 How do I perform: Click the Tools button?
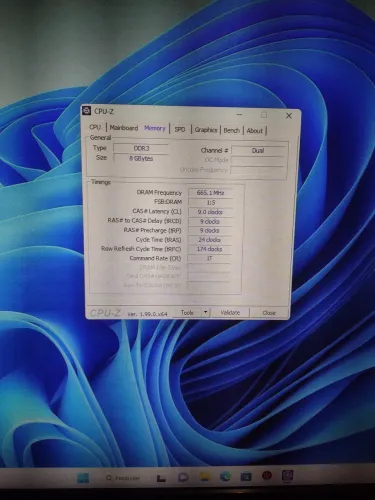[187, 313]
